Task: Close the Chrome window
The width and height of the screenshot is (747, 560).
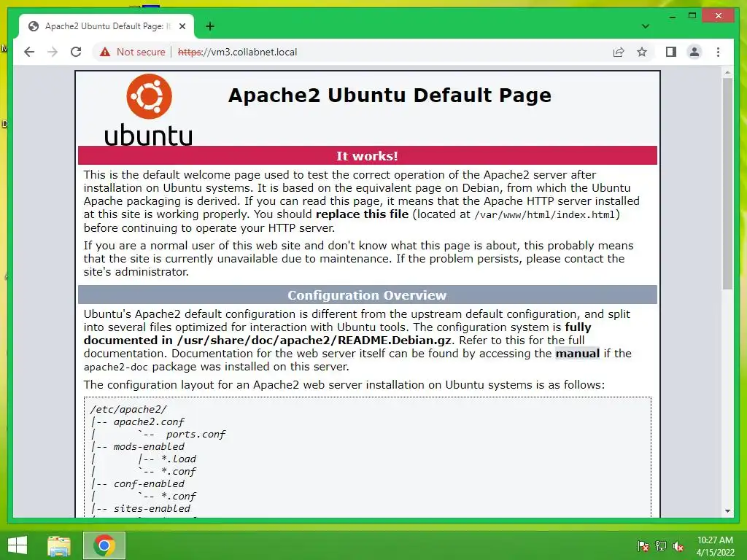Action: [719, 16]
